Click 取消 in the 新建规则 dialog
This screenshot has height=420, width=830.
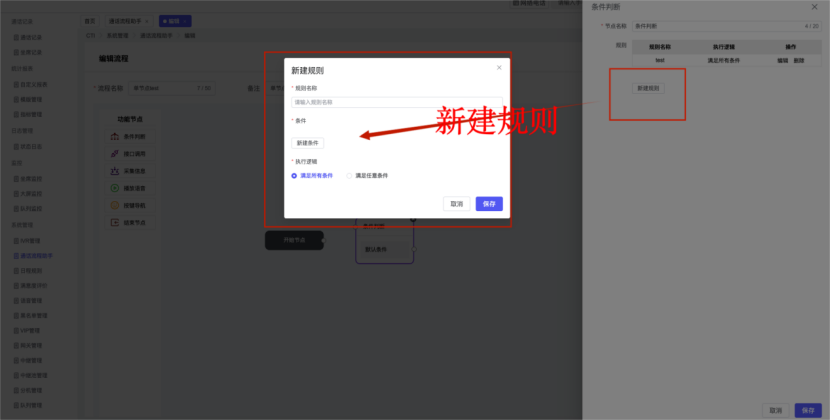tap(456, 203)
